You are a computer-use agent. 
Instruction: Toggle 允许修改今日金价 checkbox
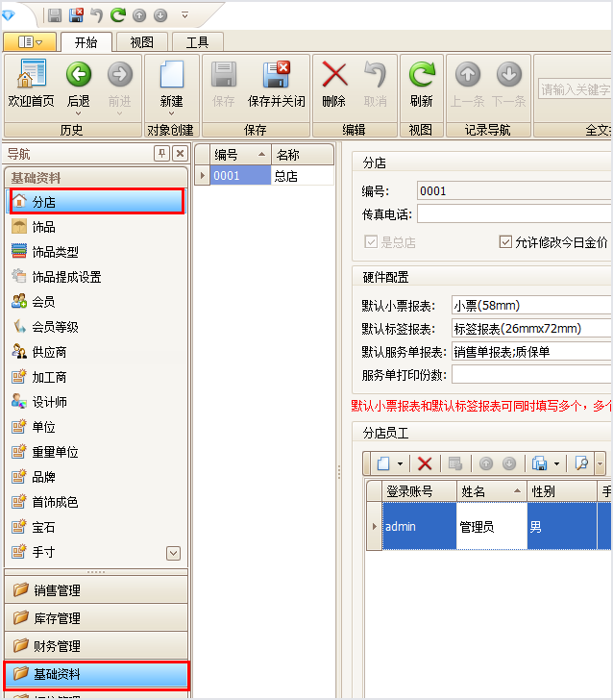tap(505, 242)
